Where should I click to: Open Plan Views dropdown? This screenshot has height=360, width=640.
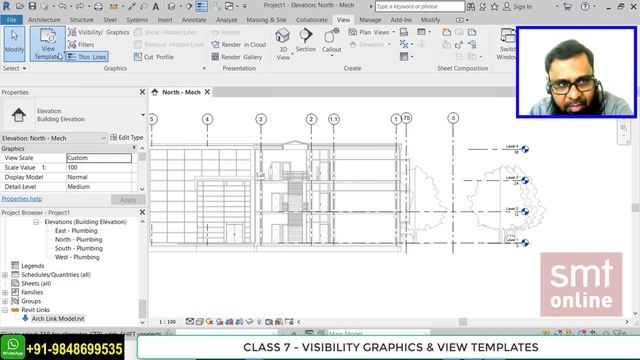coord(372,32)
